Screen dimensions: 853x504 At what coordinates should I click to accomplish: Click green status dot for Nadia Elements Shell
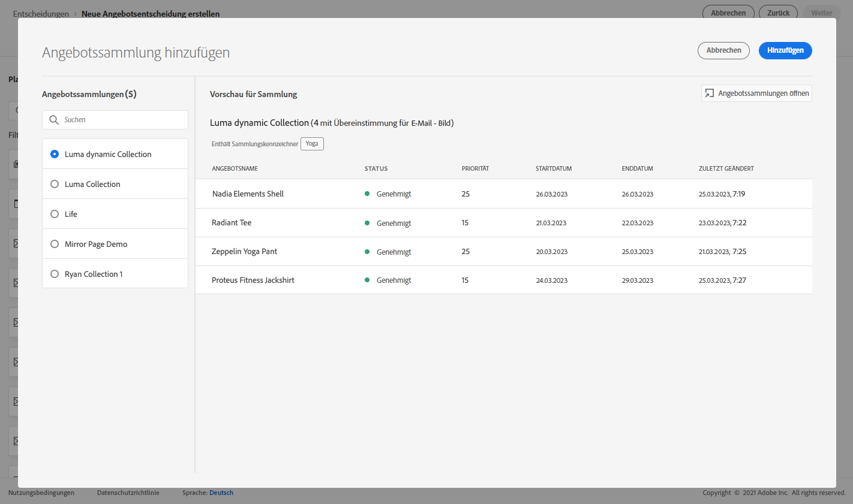point(367,194)
